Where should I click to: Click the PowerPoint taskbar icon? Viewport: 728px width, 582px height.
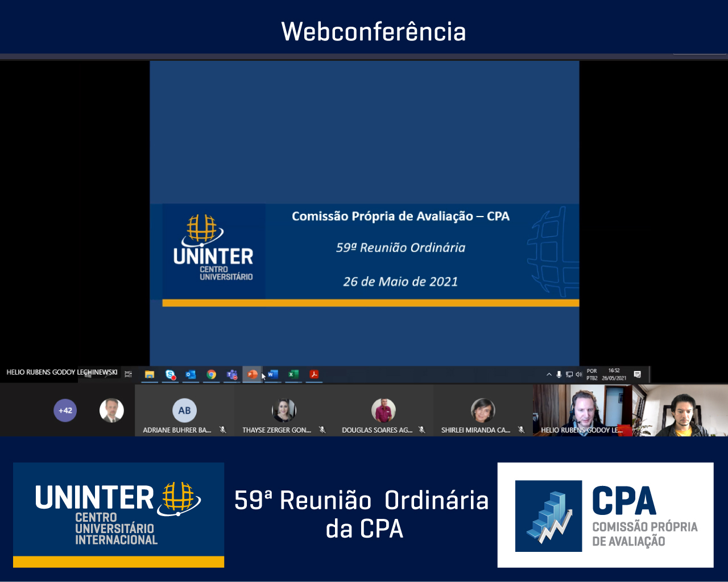(x=252, y=375)
